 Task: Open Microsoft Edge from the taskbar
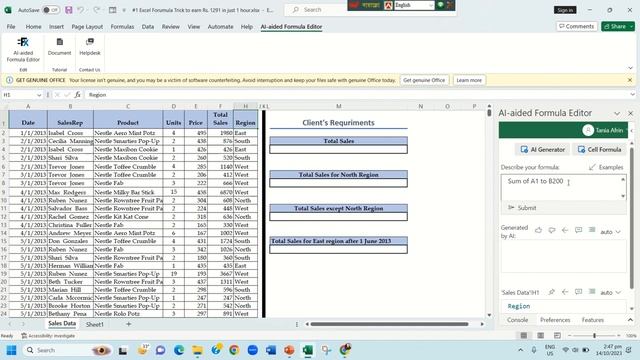(x=179, y=350)
